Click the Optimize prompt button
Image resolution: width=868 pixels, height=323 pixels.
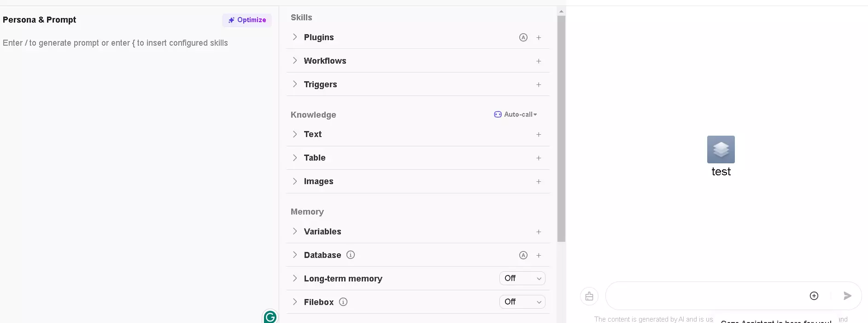(x=247, y=20)
